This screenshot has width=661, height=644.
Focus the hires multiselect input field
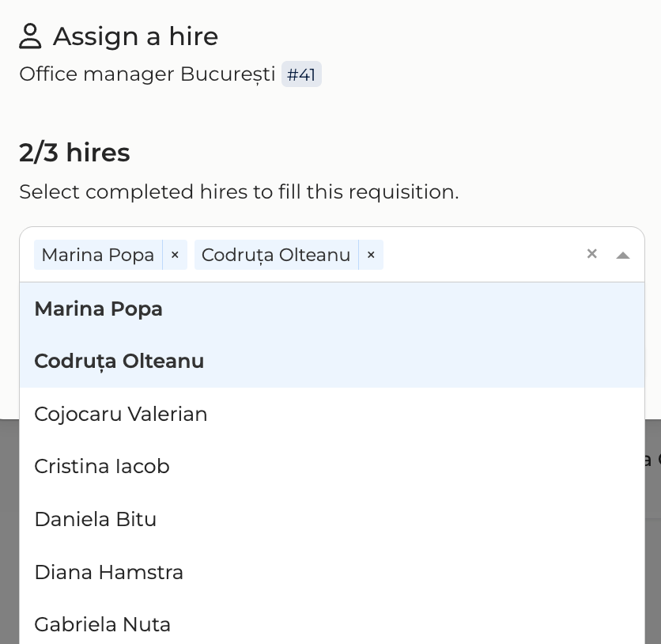pos(482,255)
